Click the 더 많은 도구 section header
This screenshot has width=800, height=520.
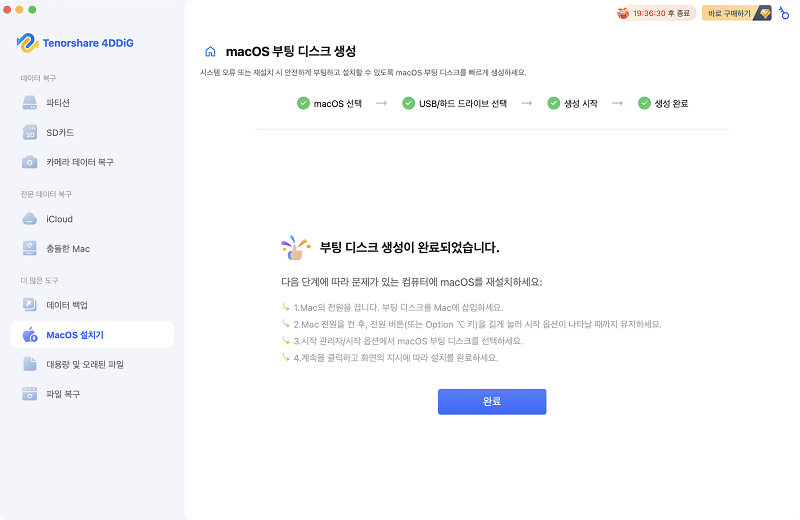(x=39, y=280)
